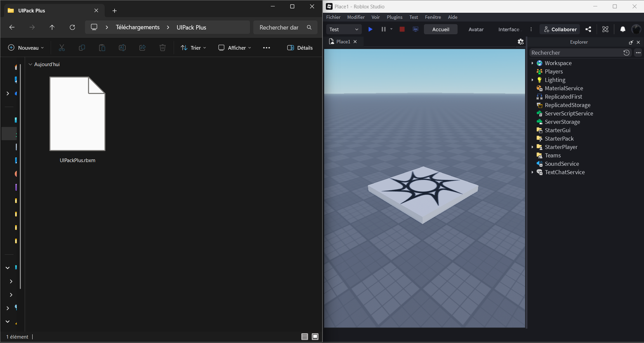
Task: Click the Paste clipboard icon
Action: coord(102,48)
